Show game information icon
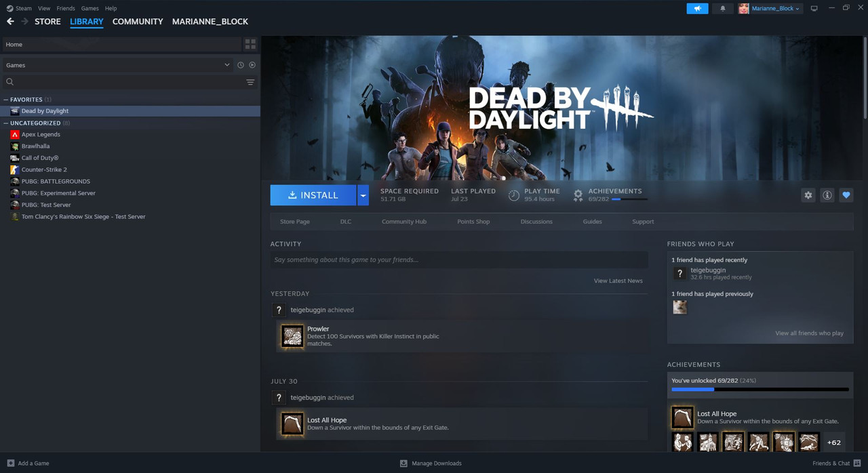868x473 pixels. (827, 195)
